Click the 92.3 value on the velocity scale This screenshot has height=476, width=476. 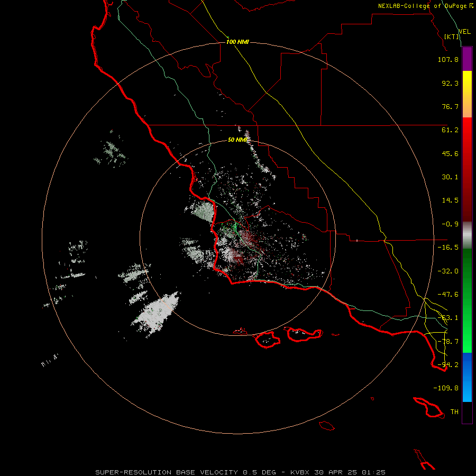(x=450, y=83)
